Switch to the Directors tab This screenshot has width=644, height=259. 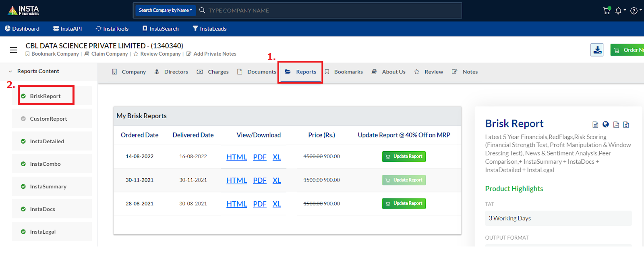(x=171, y=72)
